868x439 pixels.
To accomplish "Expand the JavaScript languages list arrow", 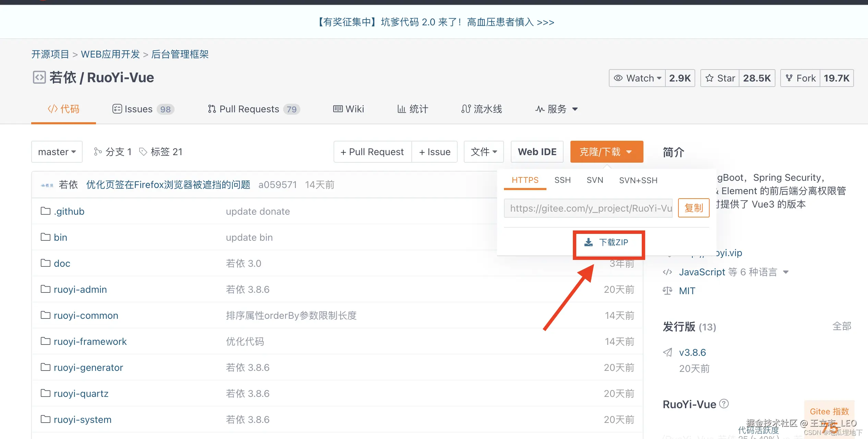I will [786, 272].
